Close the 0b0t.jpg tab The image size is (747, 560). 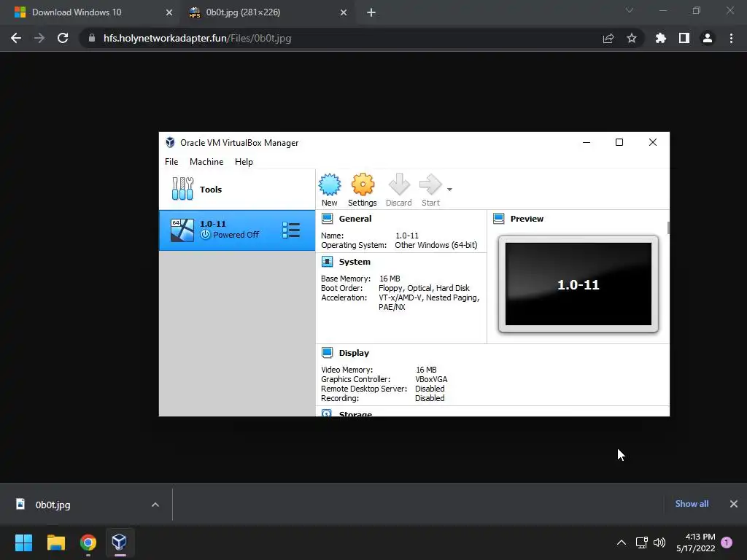coord(344,13)
